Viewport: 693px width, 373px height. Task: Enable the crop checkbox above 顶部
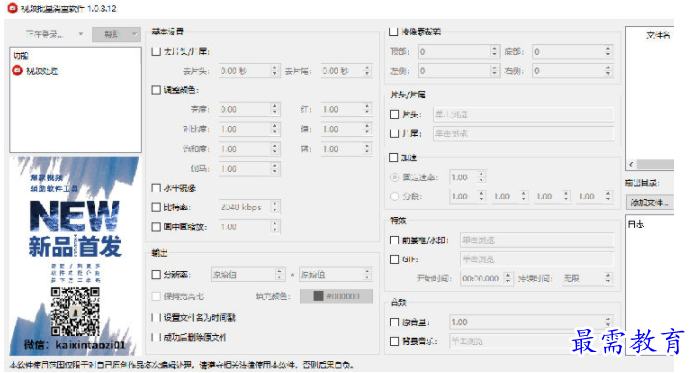pyautogui.click(x=393, y=31)
